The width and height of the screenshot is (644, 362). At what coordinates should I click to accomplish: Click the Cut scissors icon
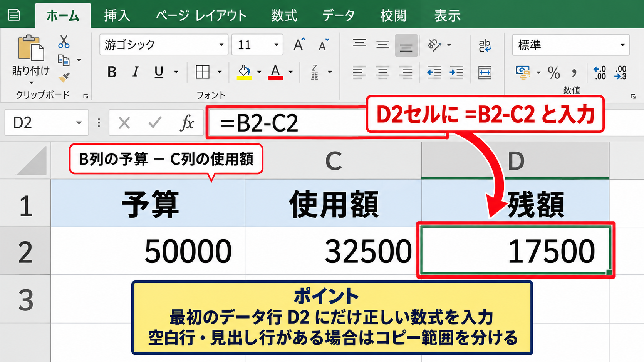64,42
